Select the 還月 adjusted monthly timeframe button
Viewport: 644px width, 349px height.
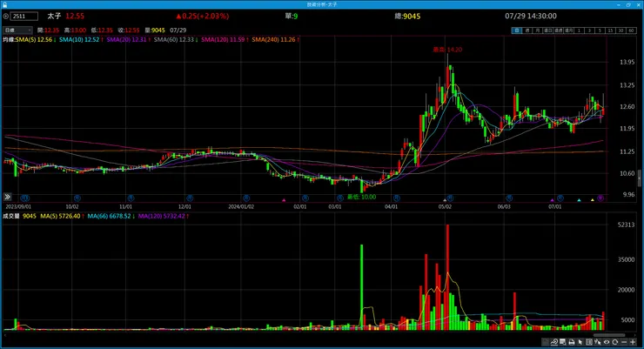[x=568, y=30]
